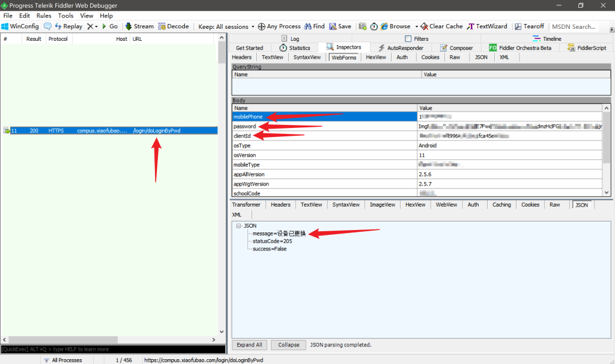
Task: Open TextWizard tool
Action: tap(486, 26)
